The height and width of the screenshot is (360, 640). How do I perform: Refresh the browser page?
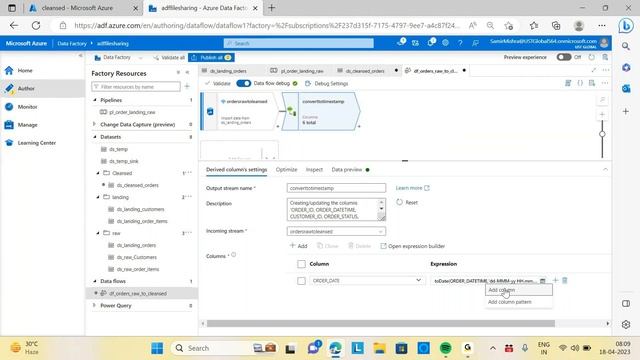point(36,25)
